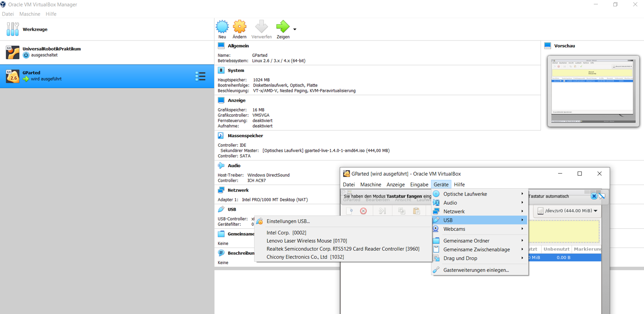Click the Audio speaker icon in details
The height and width of the screenshot is (314, 644).
221,165
